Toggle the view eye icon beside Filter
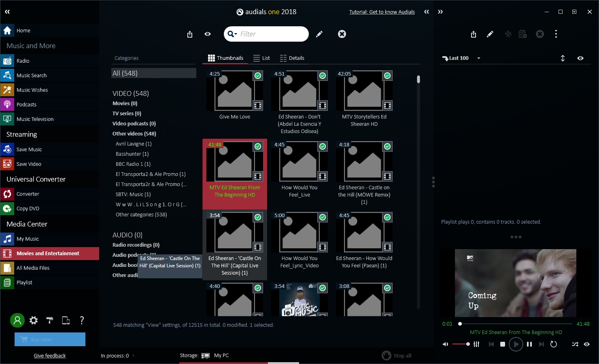Viewport: 599px width, 364px height. [208, 34]
